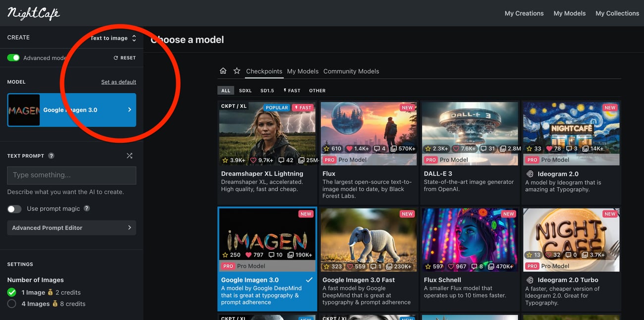This screenshot has height=320, width=644.
Task: Select the Ideogram 2.0 model thumbnail
Action: point(571,133)
